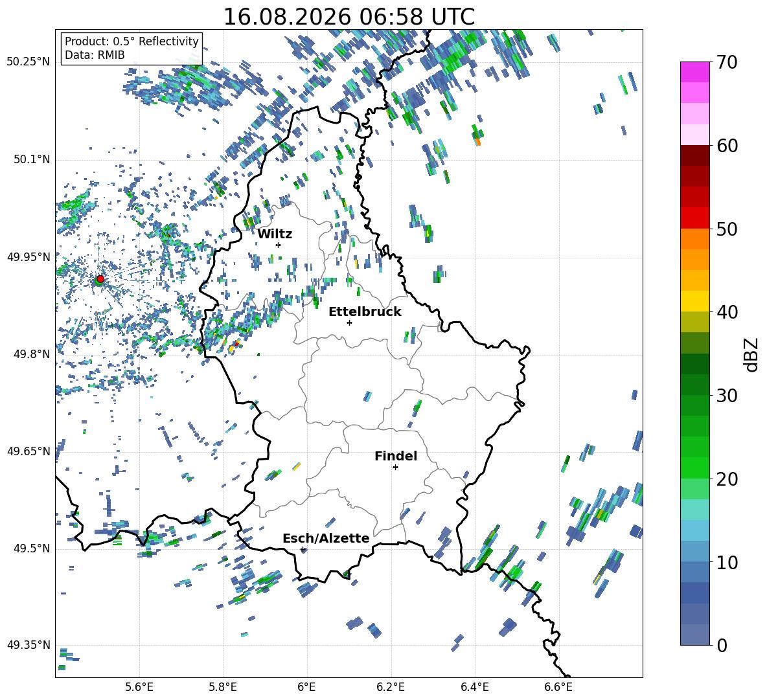The height and width of the screenshot is (700, 767).
Task: Click the Wiltz station cross marker
Action: point(279,245)
